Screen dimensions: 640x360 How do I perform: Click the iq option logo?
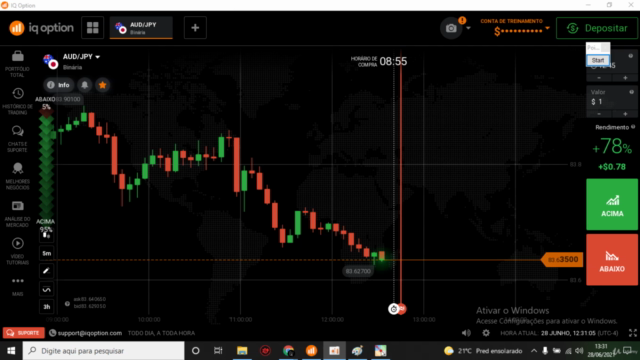(x=41, y=28)
